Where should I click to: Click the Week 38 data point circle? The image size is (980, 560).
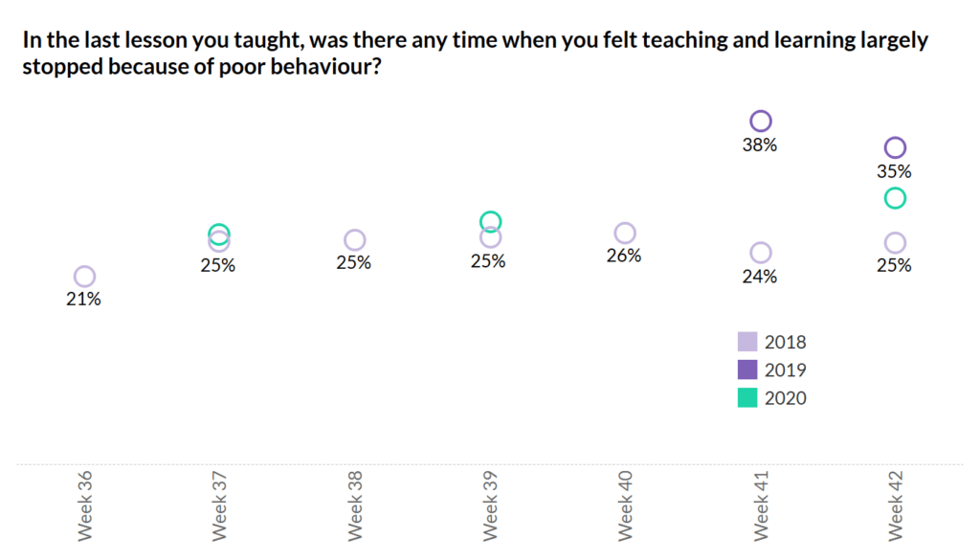point(354,240)
